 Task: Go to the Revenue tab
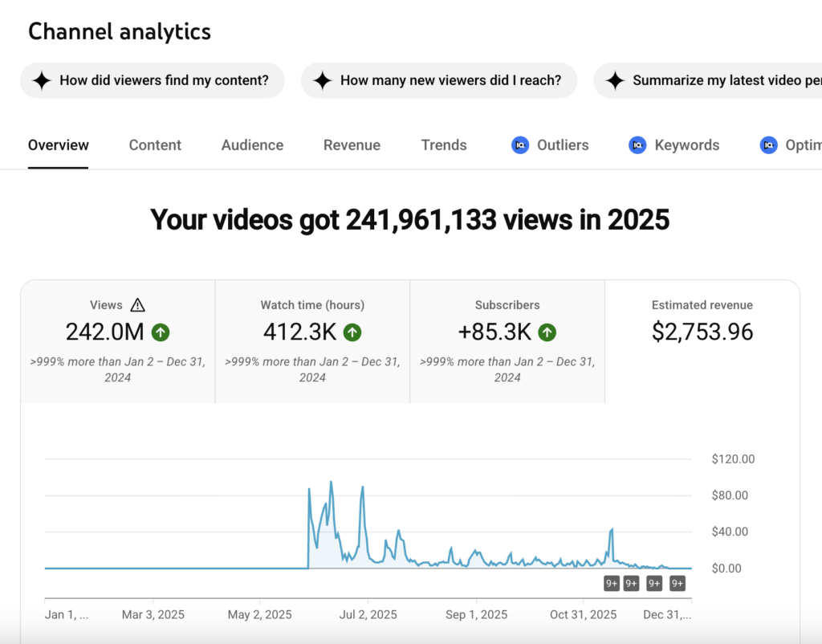(x=352, y=145)
